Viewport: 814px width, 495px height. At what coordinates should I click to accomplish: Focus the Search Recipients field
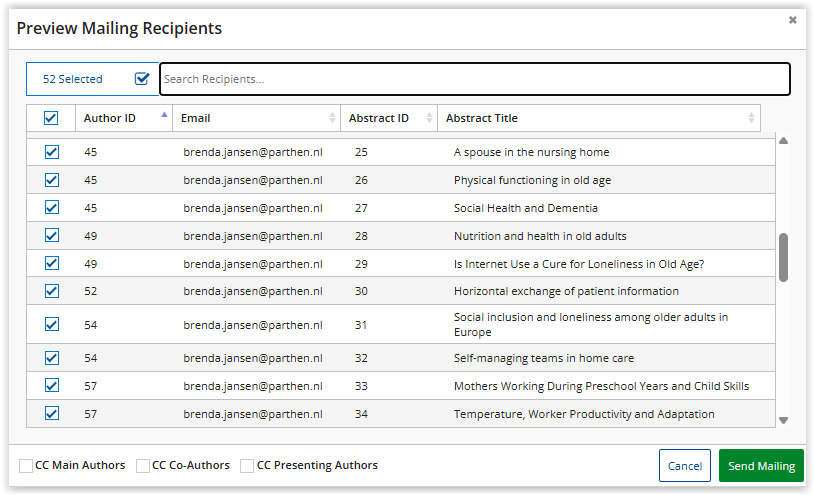pos(474,79)
